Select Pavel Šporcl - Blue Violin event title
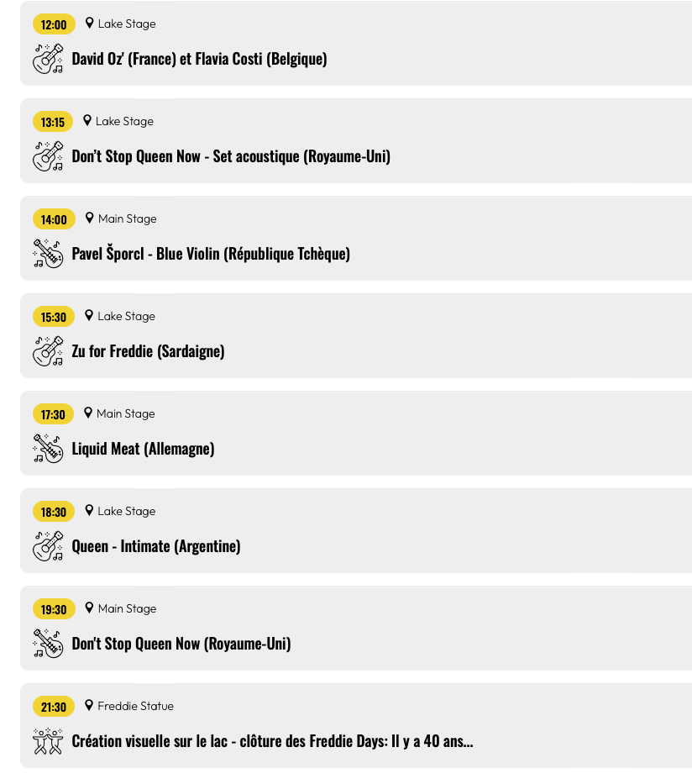Image resolution: width=692 pixels, height=784 pixels. 211,254
